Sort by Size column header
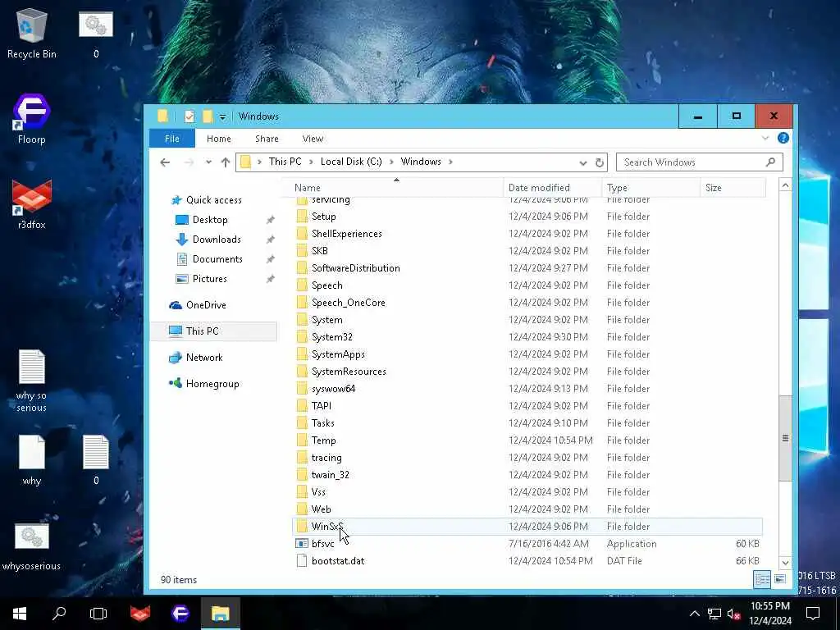This screenshot has height=630, width=840. (733, 188)
